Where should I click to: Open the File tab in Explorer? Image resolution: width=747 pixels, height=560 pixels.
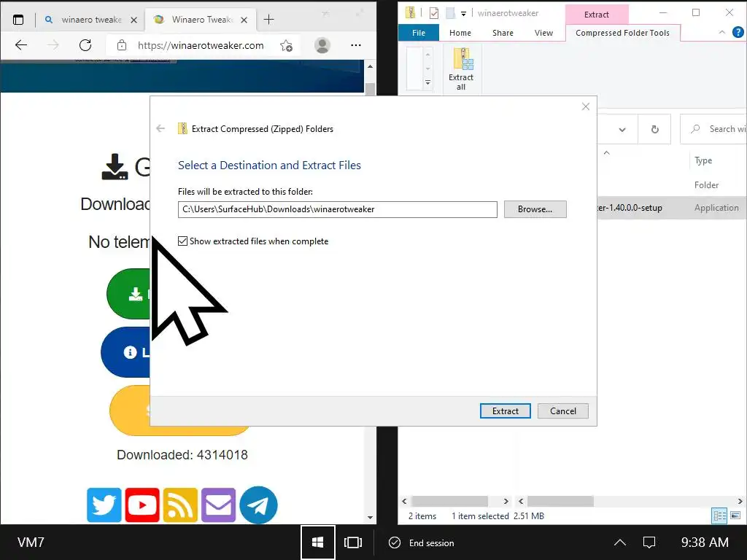pos(418,33)
